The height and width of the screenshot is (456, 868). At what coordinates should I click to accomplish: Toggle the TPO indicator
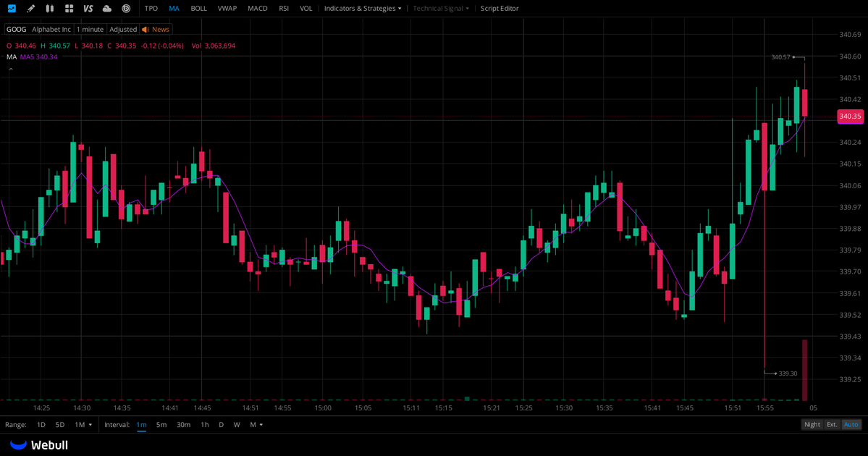coord(151,8)
